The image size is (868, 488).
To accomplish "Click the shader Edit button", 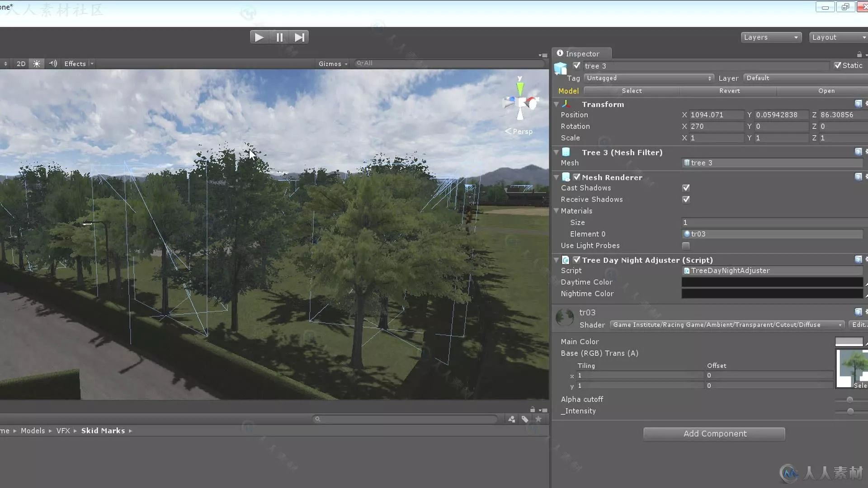I will click(x=858, y=325).
